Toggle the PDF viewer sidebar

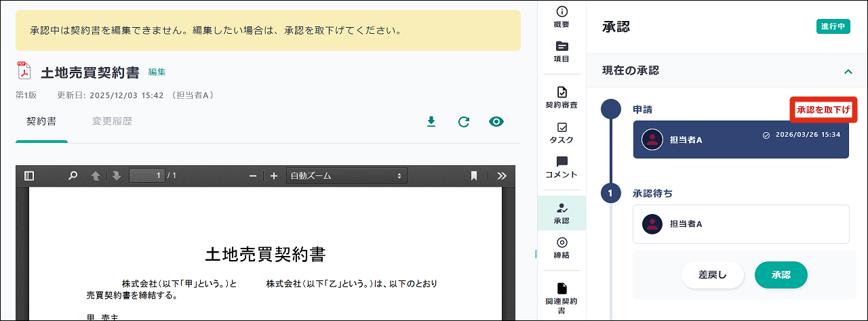29,176
